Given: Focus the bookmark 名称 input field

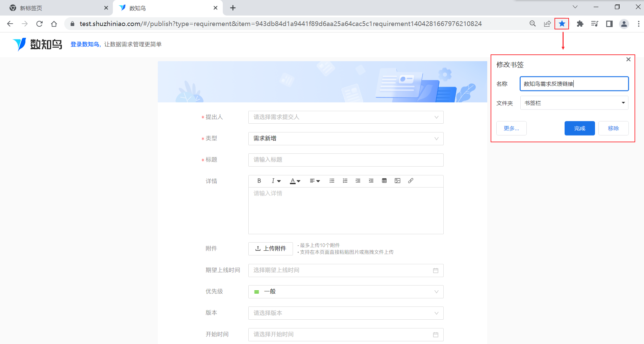Looking at the screenshot, I should pos(574,84).
